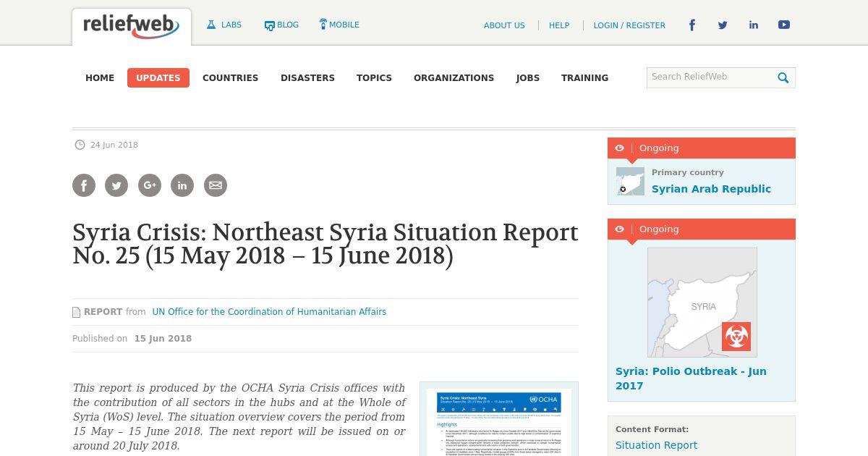Open UN Office for Coordination of Humanitarian Affairs
Viewport: 868px width, 456px height.
tap(269, 312)
